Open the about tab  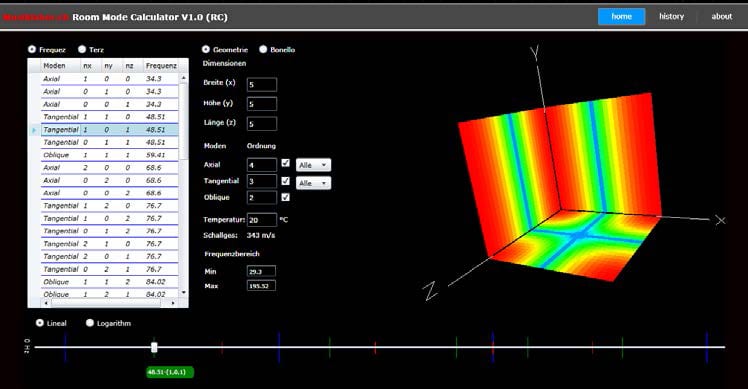(721, 16)
